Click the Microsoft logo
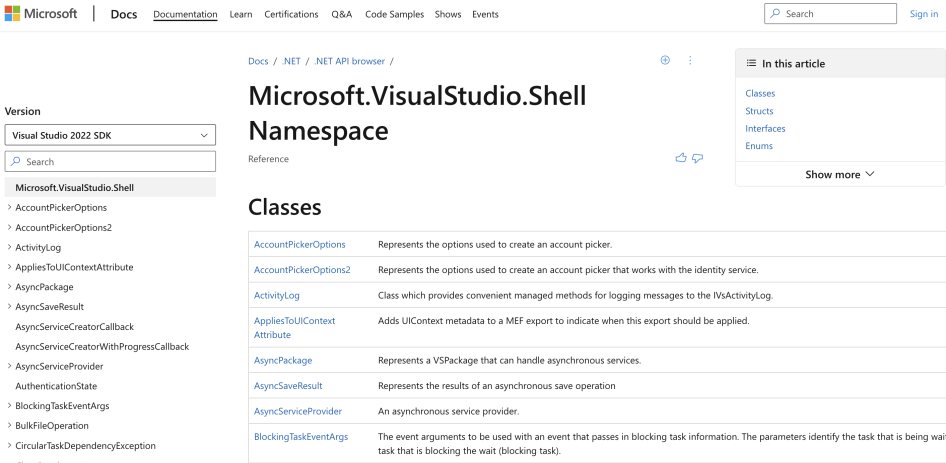 tap(41, 14)
